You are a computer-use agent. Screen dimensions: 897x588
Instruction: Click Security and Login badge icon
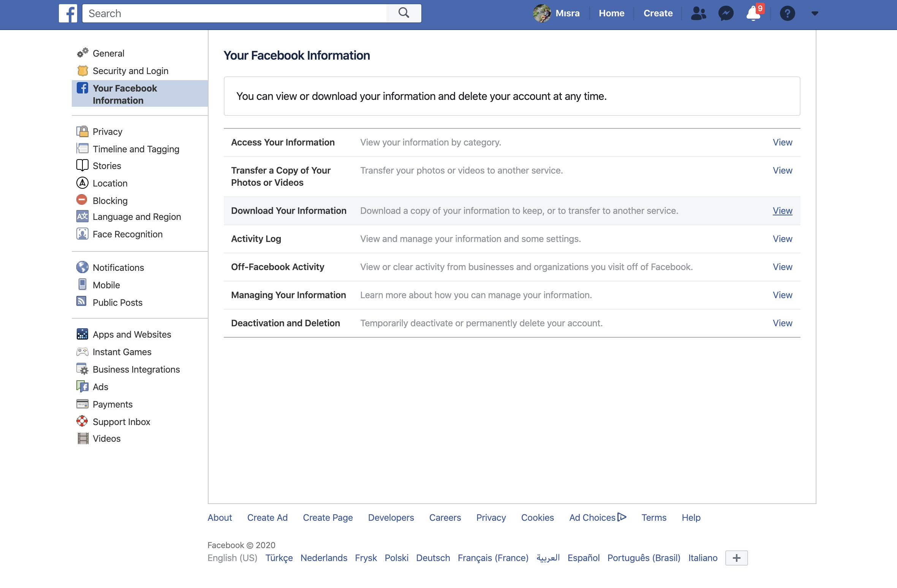coord(82,71)
